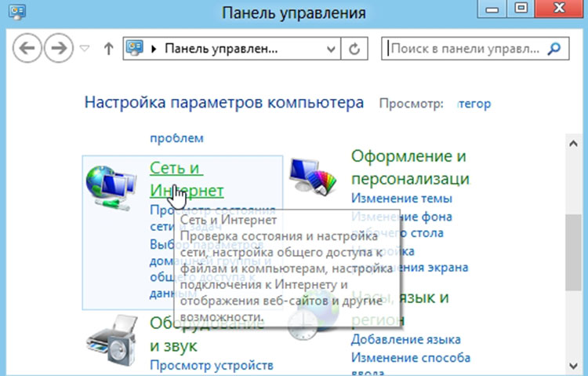The height and width of the screenshot is (376, 588).
Task: Open recent locations dropdown arrow
Action: [85, 49]
